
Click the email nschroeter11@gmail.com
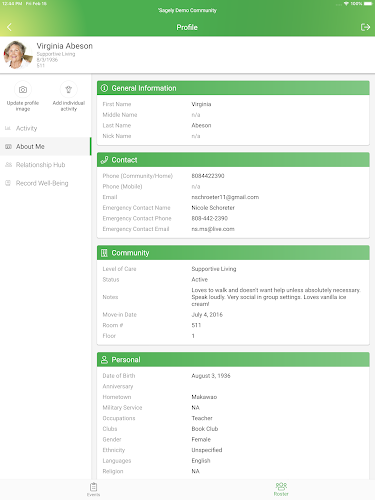coord(225,197)
